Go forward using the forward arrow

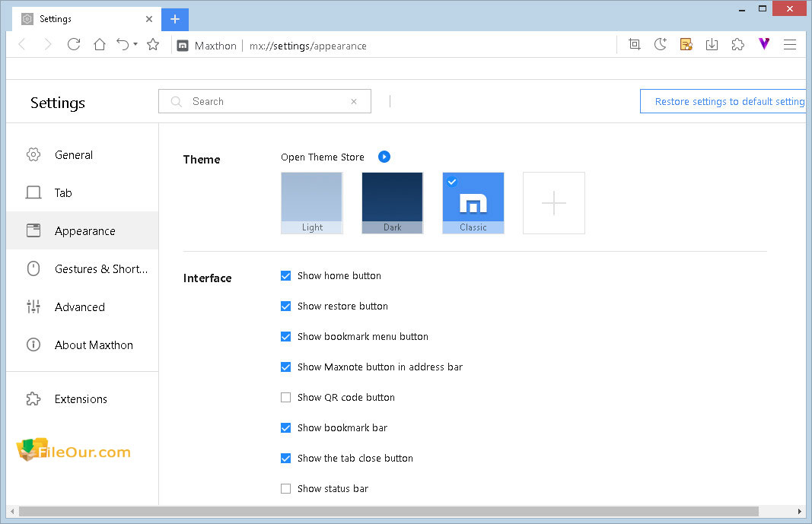(48, 44)
